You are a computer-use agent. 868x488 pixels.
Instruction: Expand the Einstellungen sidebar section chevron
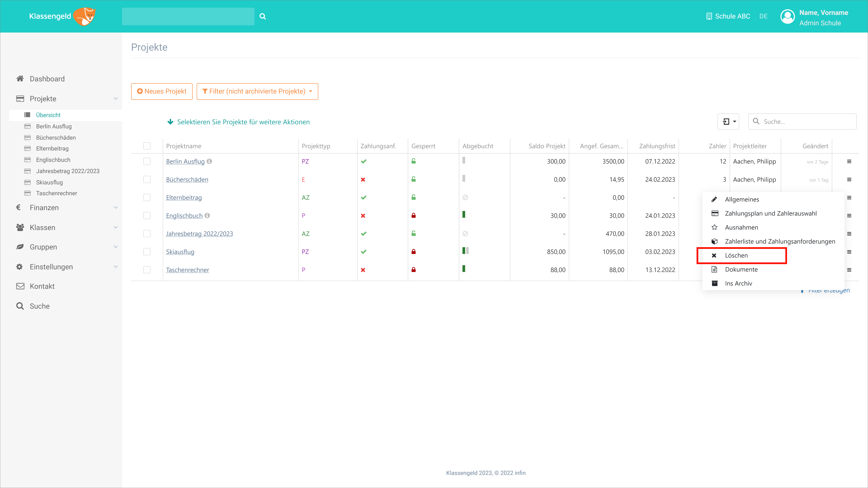pyautogui.click(x=115, y=267)
